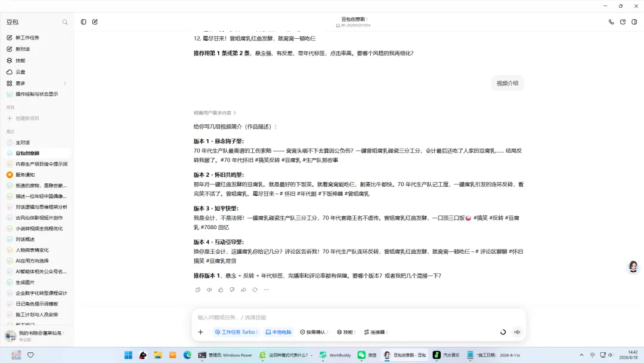Screen dimensions: 644x363
Task: Open 抵债的废物，是隐世豪... conversation
Action: [37, 186]
